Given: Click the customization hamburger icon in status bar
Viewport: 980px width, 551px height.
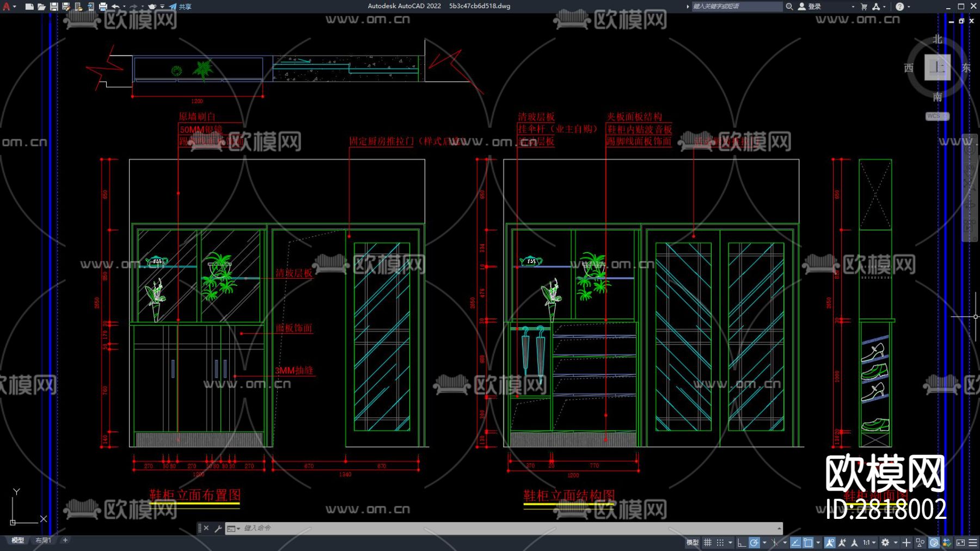Looking at the screenshot, I should (973, 542).
